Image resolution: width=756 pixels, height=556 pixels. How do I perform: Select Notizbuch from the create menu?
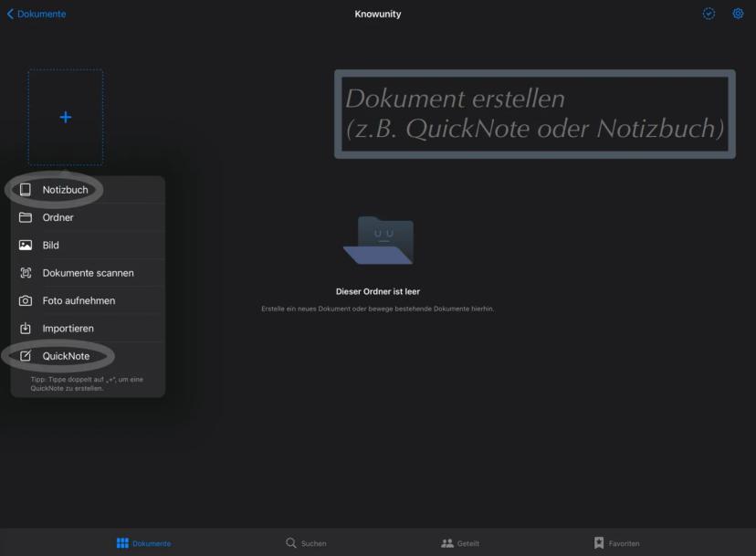point(66,190)
